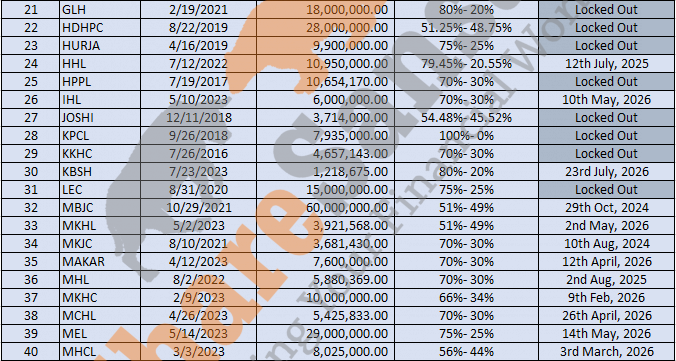Select the 2nd May, 2026 cell
Image resolution: width=676 pixels, height=361 pixels.
coord(607,226)
